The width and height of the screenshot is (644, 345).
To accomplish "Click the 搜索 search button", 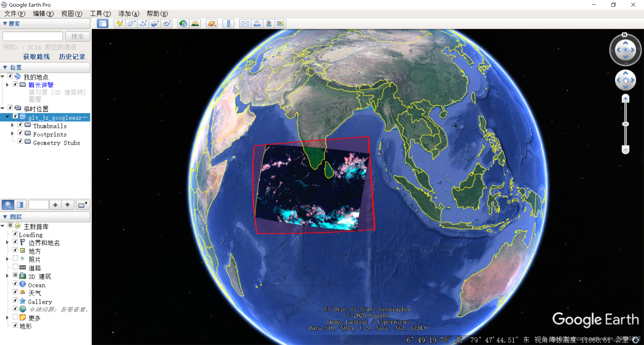I will [x=77, y=37].
